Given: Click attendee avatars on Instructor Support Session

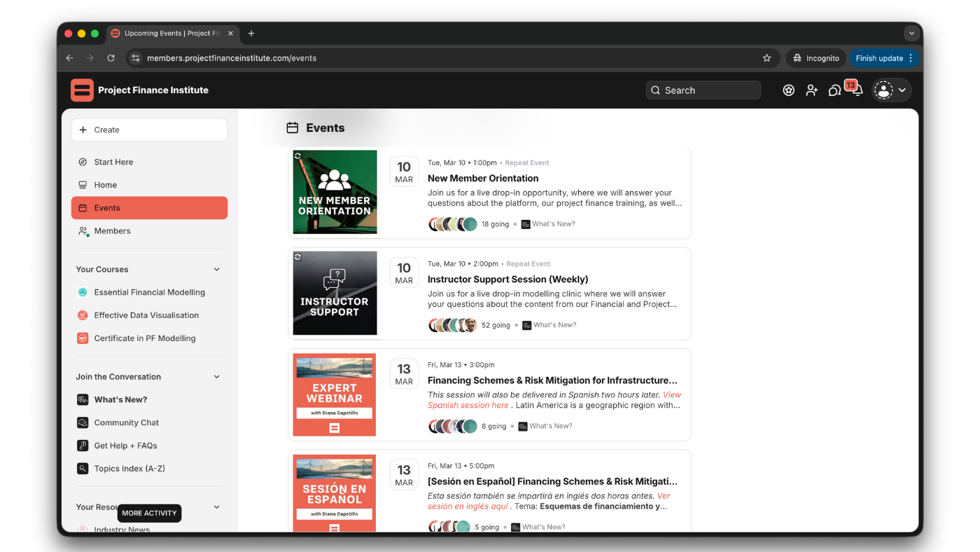Looking at the screenshot, I should point(452,325).
